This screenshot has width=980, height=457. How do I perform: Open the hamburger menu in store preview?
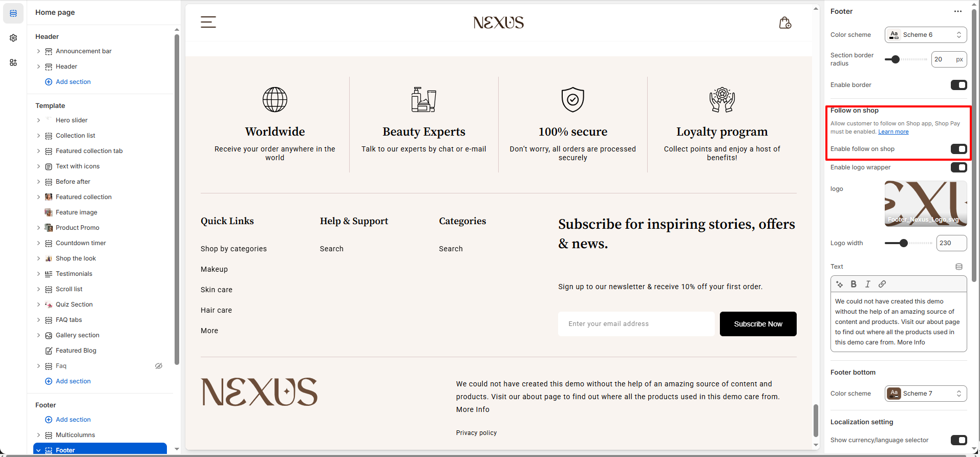(208, 22)
